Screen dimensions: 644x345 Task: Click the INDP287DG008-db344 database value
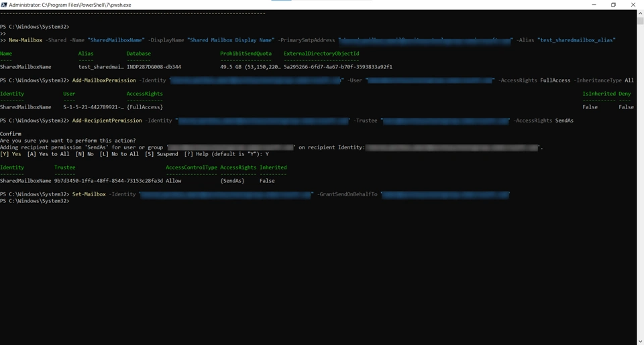[x=154, y=67]
